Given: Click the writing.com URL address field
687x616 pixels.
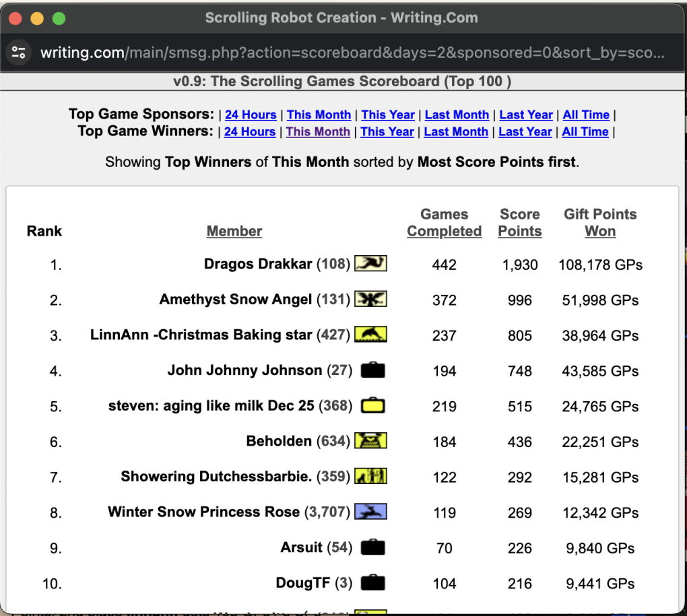Looking at the screenshot, I should [x=350, y=53].
